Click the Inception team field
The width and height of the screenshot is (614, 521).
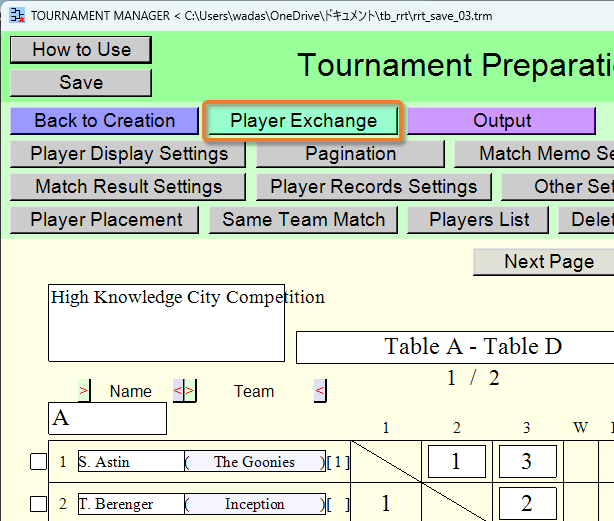point(255,504)
